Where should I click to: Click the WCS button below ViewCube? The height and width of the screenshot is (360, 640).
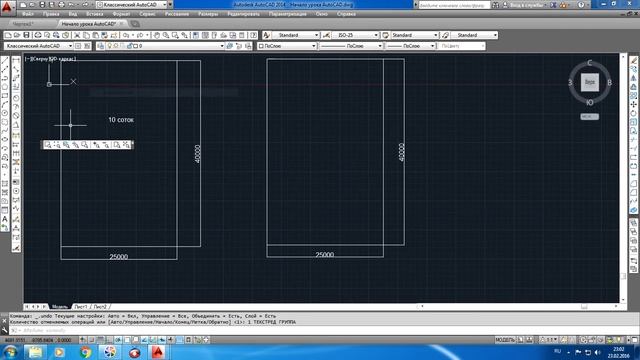coord(590,117)
